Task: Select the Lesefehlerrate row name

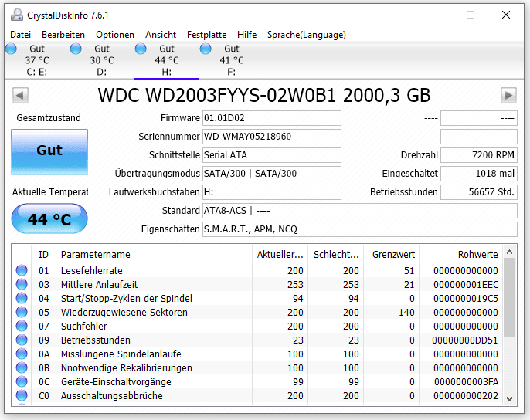Action: tap(92, 271)
